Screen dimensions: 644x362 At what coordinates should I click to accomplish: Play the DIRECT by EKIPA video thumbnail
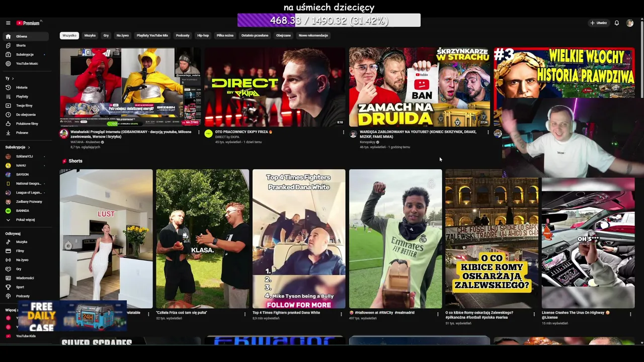pos(275,86)
